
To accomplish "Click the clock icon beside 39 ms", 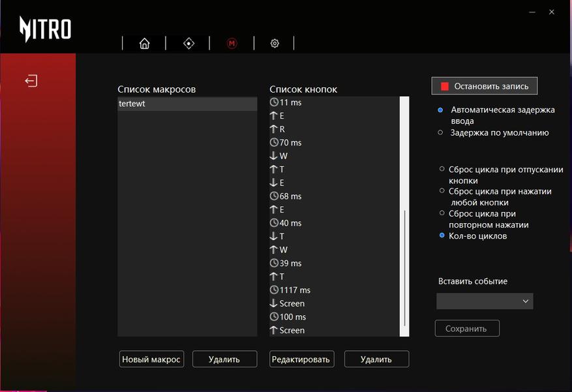I will coord(274,263).
